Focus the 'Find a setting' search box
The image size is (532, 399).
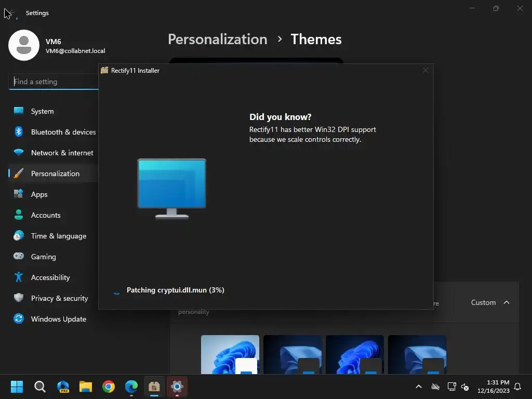point(54,82)
